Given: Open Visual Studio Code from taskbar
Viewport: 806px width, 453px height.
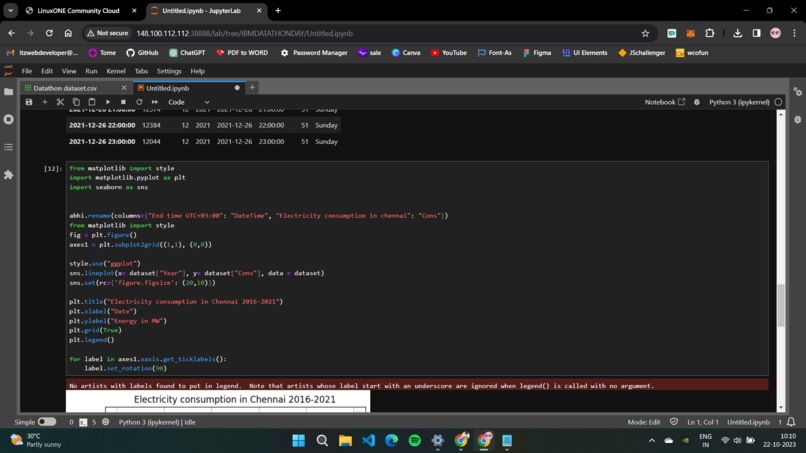Looking at the screenshot, I should pyautogui.click(x=369, y=441).
